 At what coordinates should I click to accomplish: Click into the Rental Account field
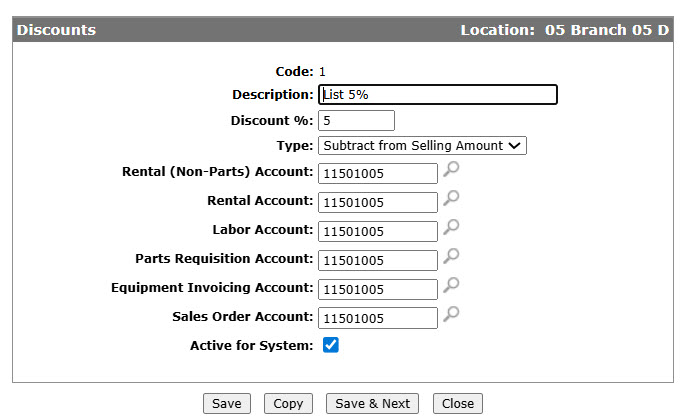pyautogui.click(x=378, y=202)
